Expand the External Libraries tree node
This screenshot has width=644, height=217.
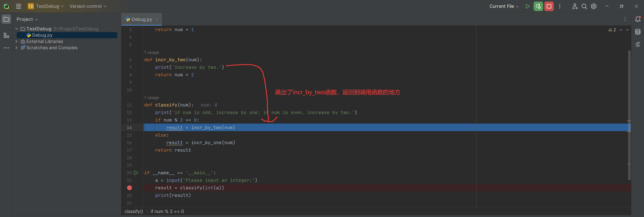[x=17, y=41]
